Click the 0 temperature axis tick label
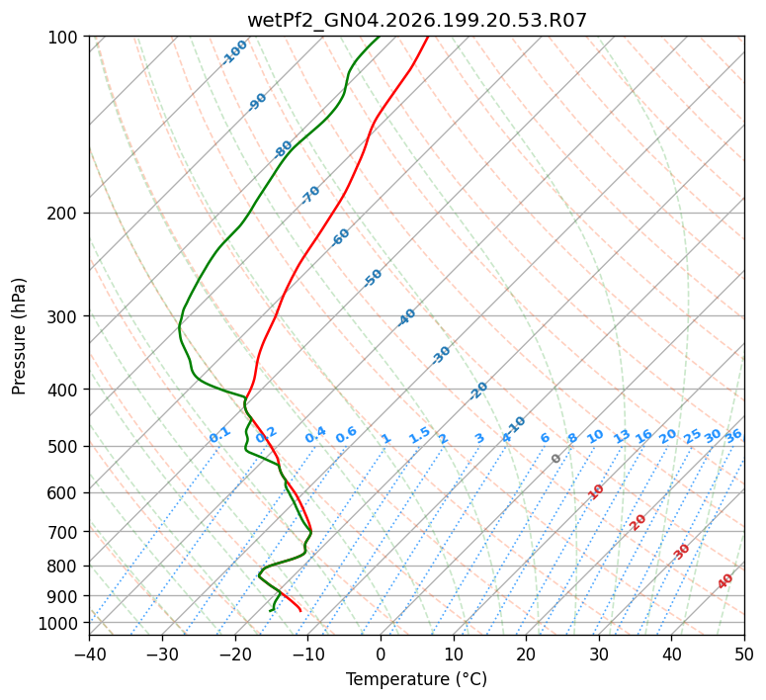766x700 pixels. click(382, 655)
